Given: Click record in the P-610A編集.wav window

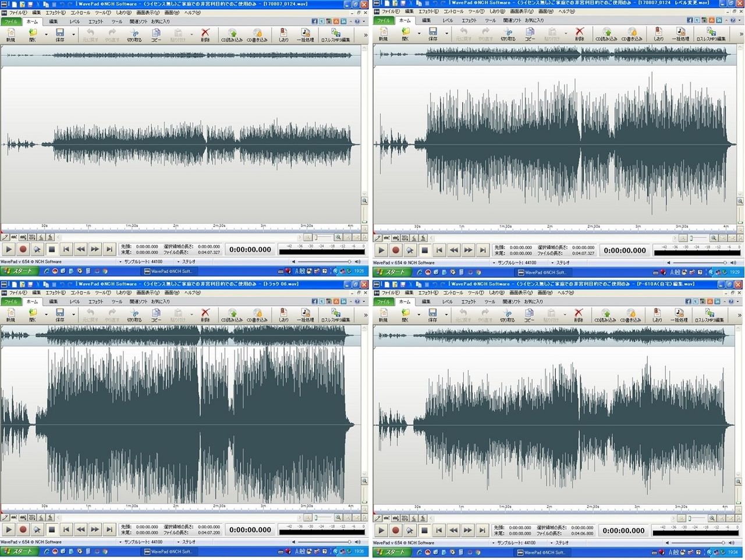Looking at the screenshot, I should 396,530.
